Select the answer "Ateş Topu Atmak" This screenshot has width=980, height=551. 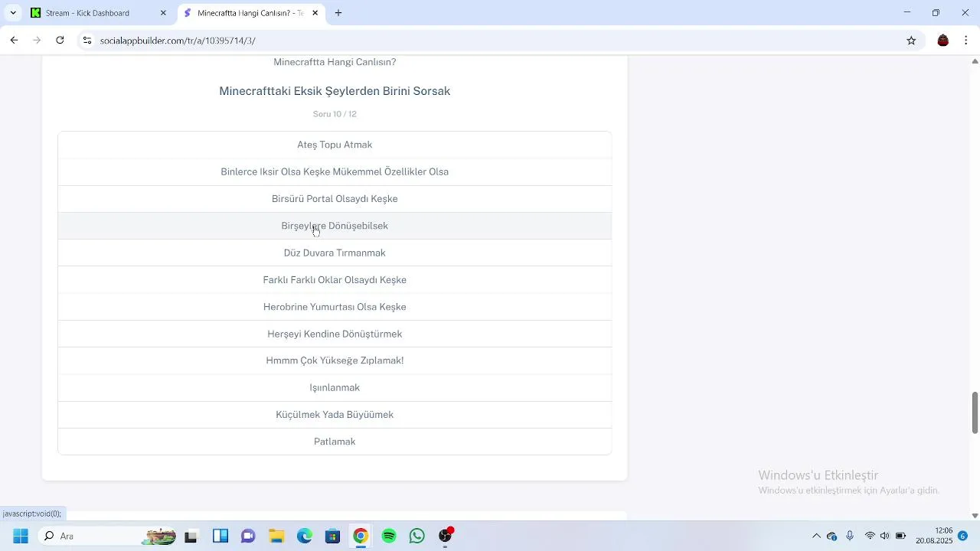(x=335, y=145)
